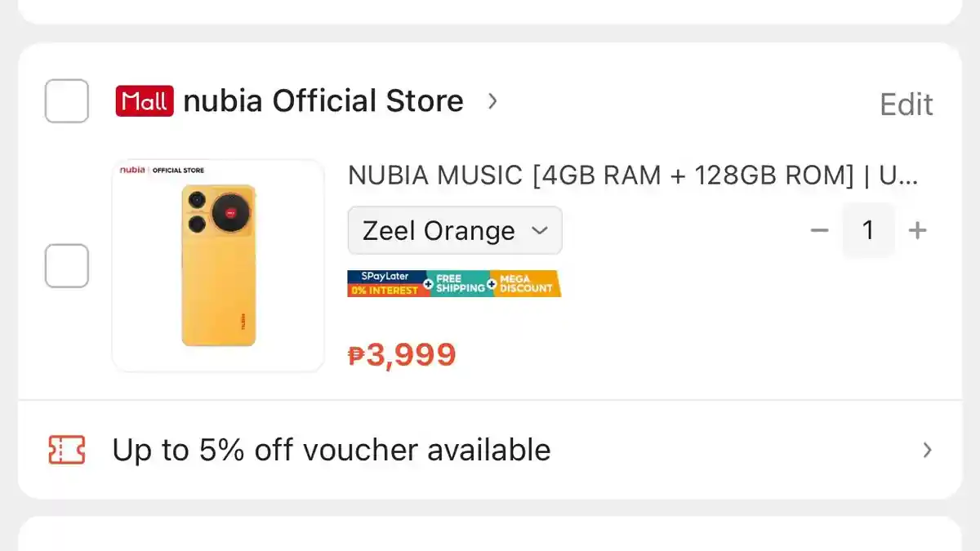Click the ₱3,999 price
980x551 pixels.
(x=402, y=354)
